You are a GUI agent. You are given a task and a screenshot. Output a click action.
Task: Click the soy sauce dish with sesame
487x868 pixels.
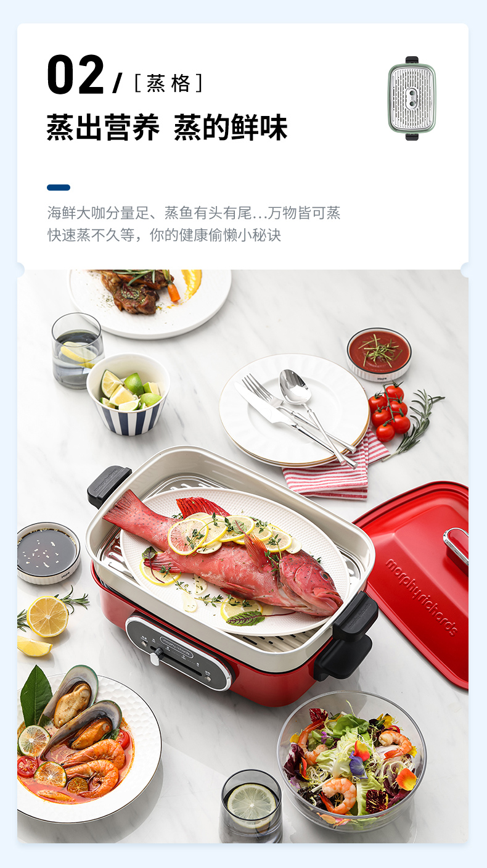[x=47, y=553]
